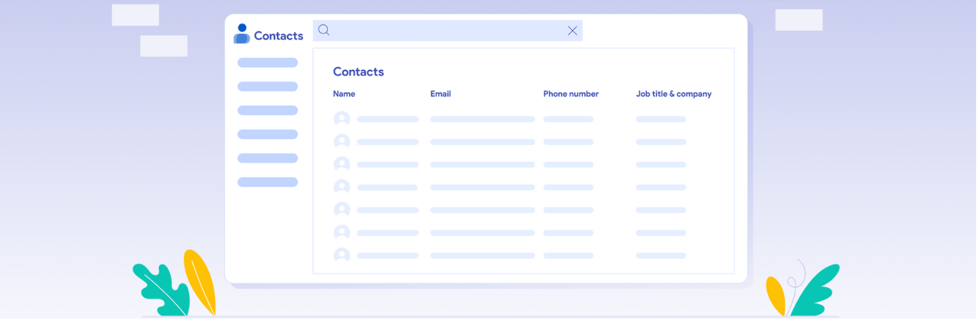980x319 pixels.
Task: Clear the search with the X icon
Action: 572,31
